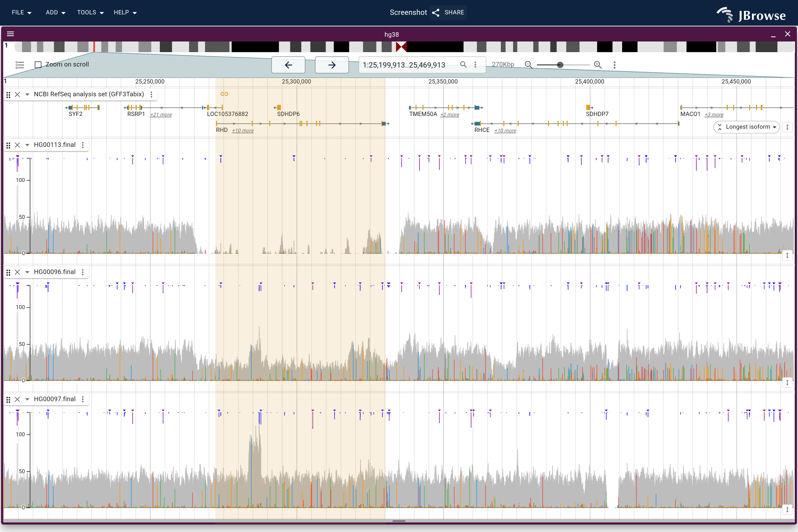
Task: Click the 270Kbp region size label
Action: coord(503,64)
